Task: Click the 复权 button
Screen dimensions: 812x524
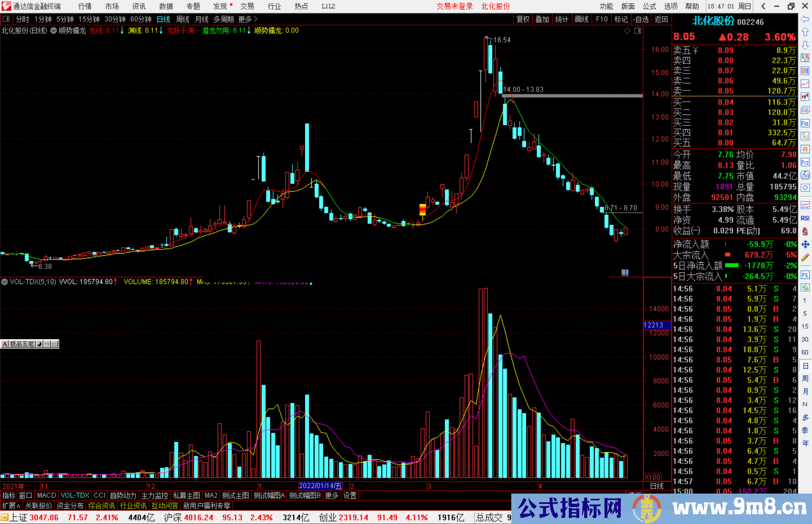Action: coord(523,19)
